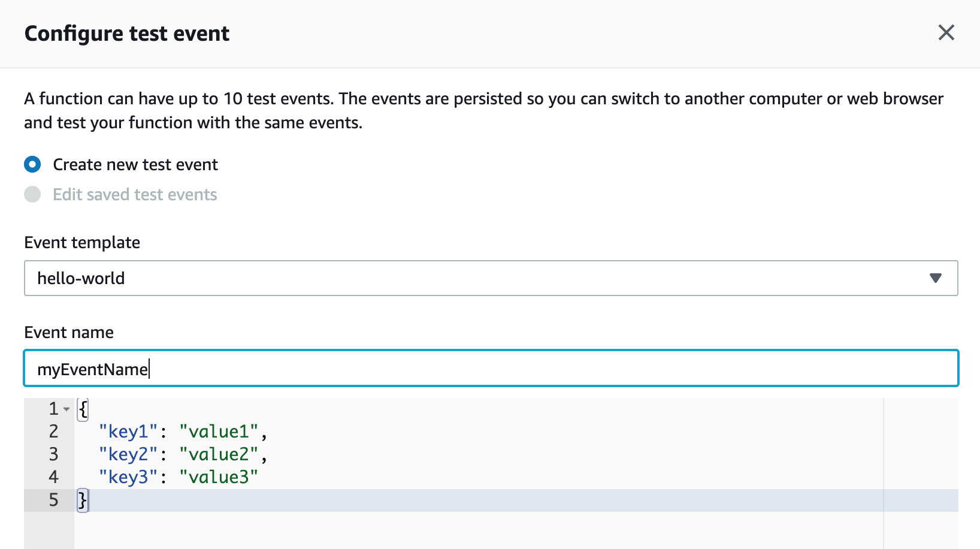Click the "value1" string in editor
980x549 pixels.
pos(219,432)
